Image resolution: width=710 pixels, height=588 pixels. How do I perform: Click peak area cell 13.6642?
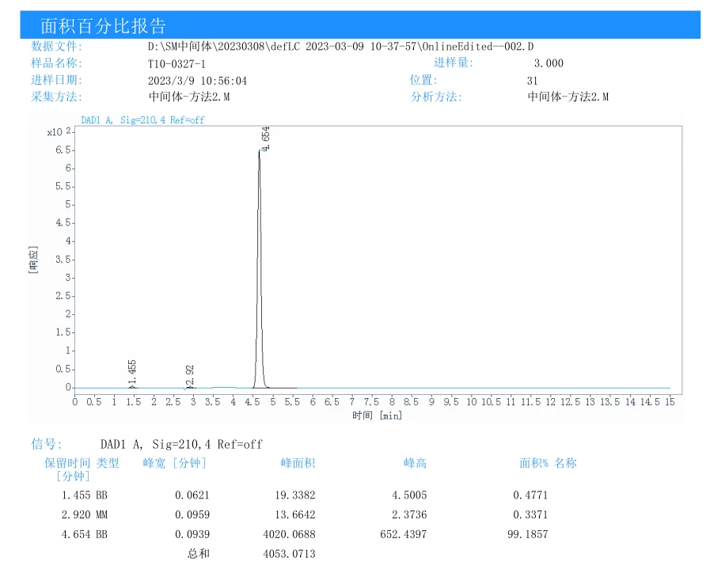295,514
